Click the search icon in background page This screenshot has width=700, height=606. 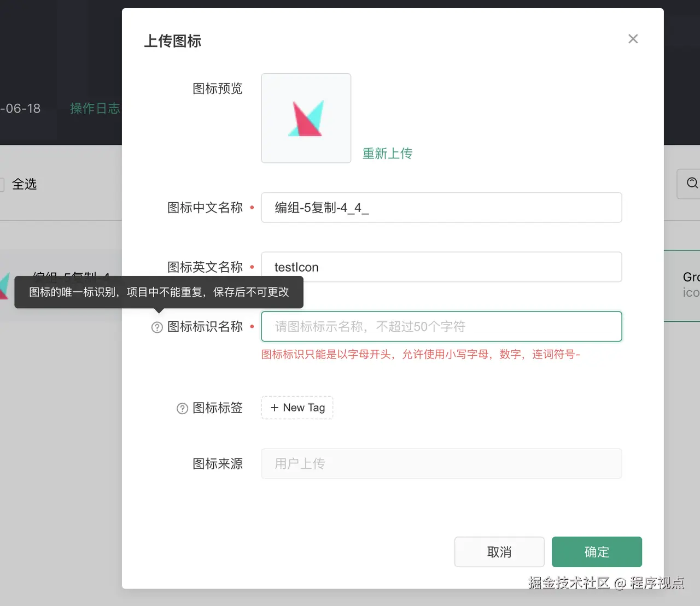pos(692,183)
